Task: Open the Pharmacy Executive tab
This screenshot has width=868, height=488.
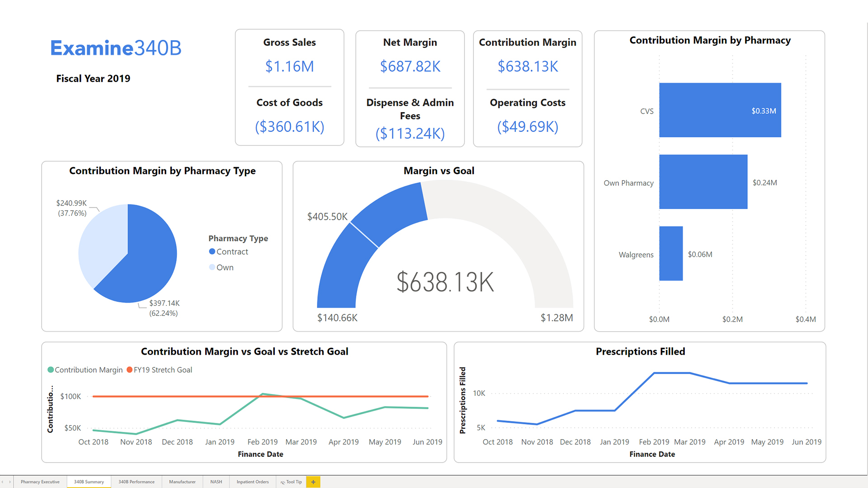Action: tap(40, 482)
